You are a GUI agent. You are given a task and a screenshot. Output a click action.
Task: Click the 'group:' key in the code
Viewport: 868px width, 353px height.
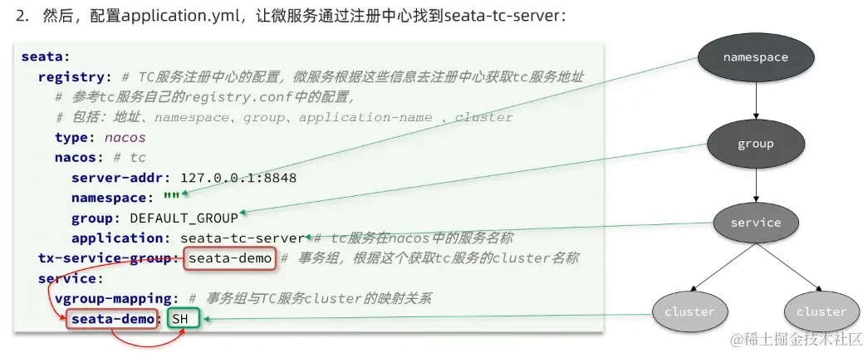tap(96, 218)
